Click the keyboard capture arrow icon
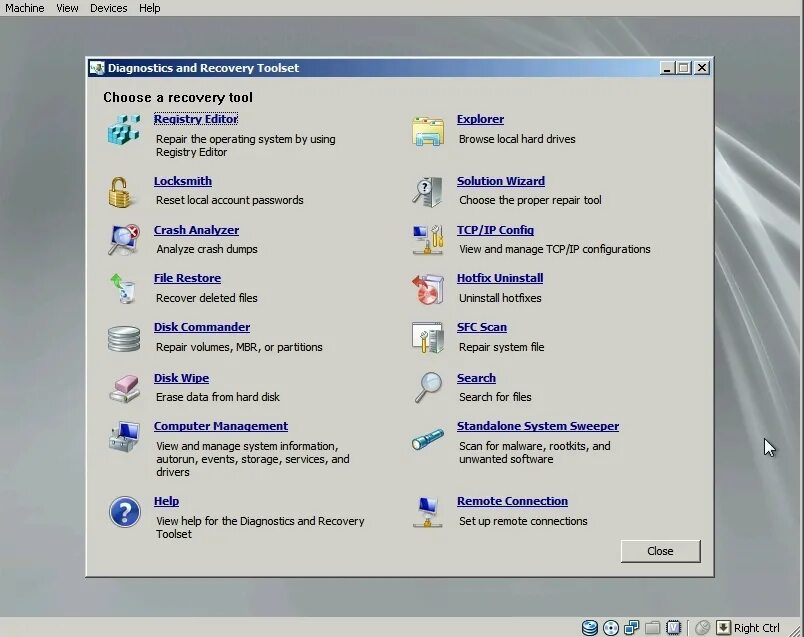The width and height of the screenshot is (804, 637). click(x=723, y=627)
